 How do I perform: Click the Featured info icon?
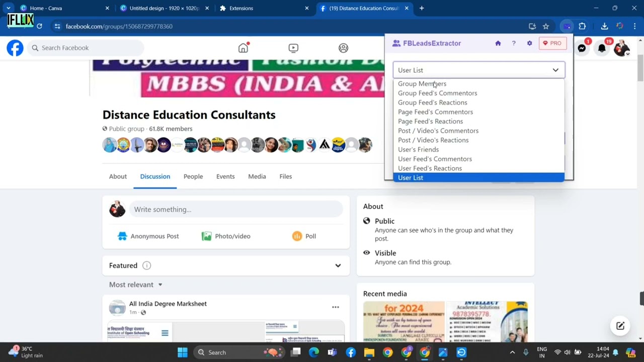click(x=146, y=265)
